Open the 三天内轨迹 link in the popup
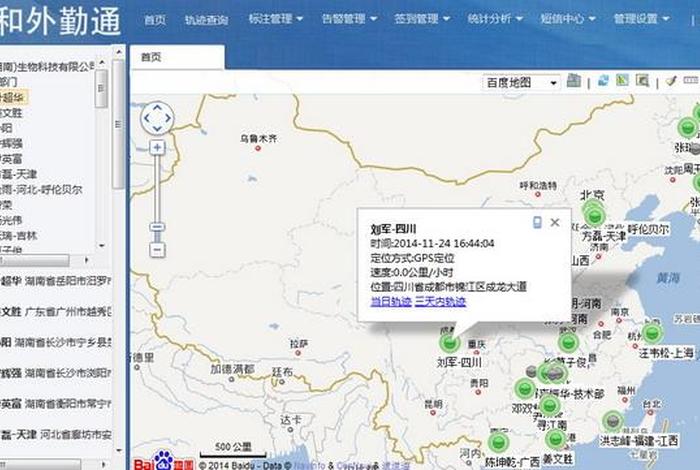Viewport: 700px width, 470px height. (440, 302)
